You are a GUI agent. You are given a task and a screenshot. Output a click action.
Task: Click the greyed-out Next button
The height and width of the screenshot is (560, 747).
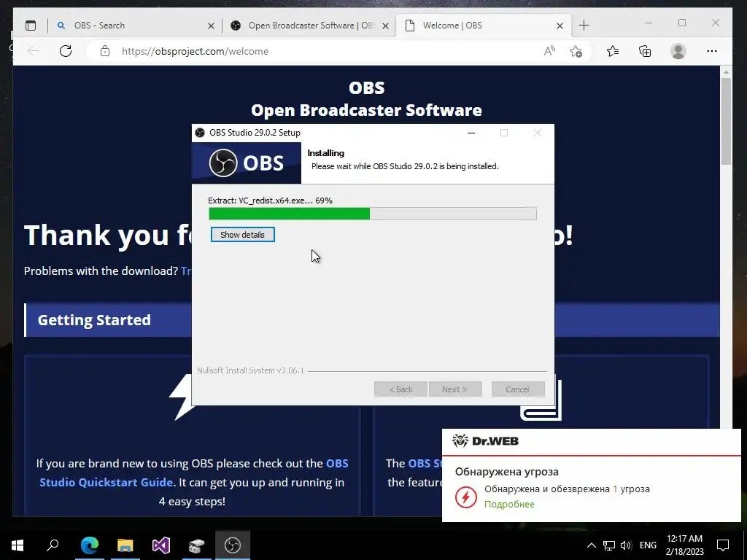click(x=455, y=389)
